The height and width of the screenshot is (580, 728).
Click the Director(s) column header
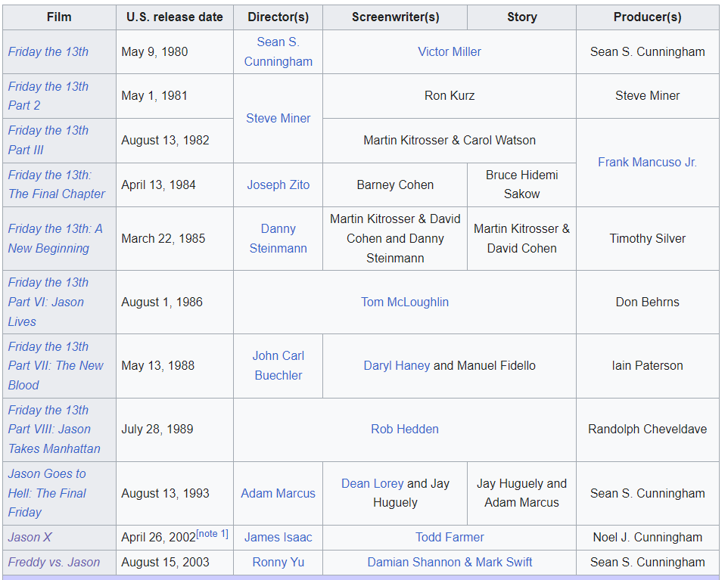click(x=278, y=17)
